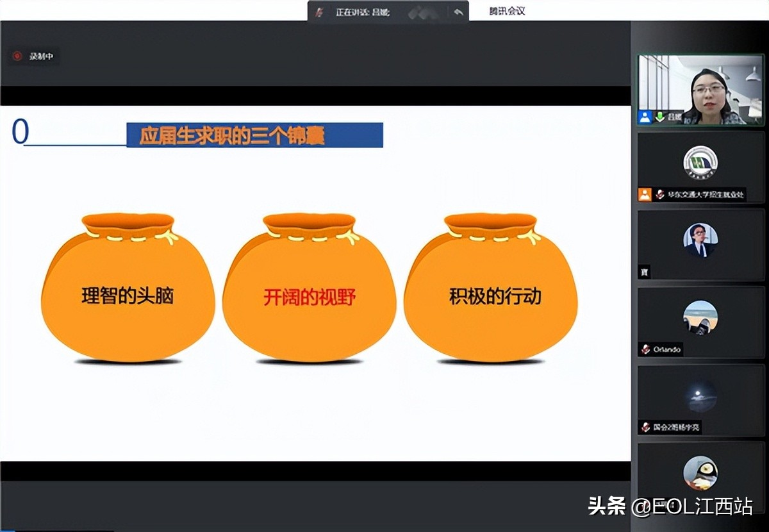Click the blue participant avatar in 吕媛's video
Screen dimensions: 769x532
coord(644,117)
